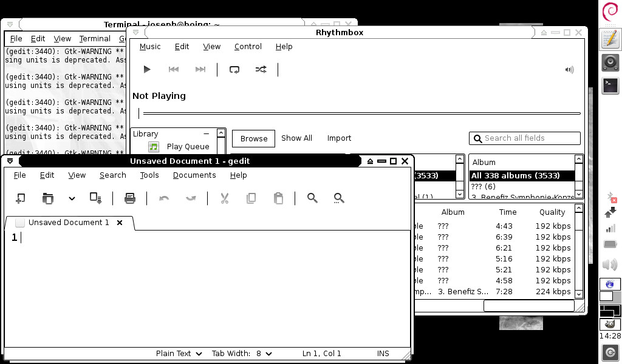
Task: Open Rhythmbox View menu
Action: click(212, 46)
